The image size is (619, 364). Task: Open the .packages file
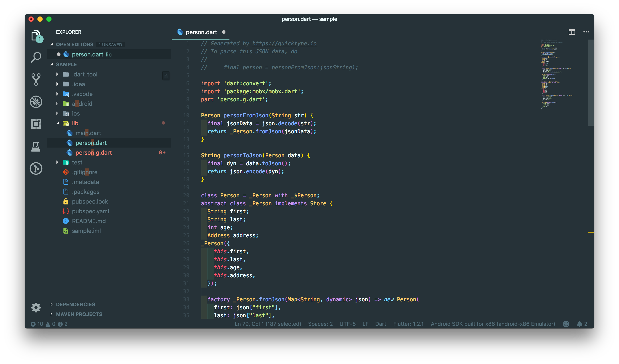point(109,192)
